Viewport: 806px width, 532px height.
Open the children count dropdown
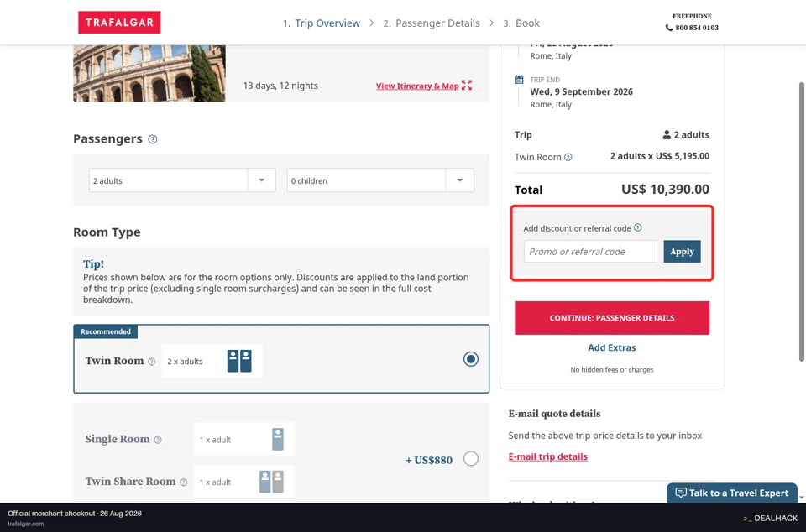click(x=380, y=180)
